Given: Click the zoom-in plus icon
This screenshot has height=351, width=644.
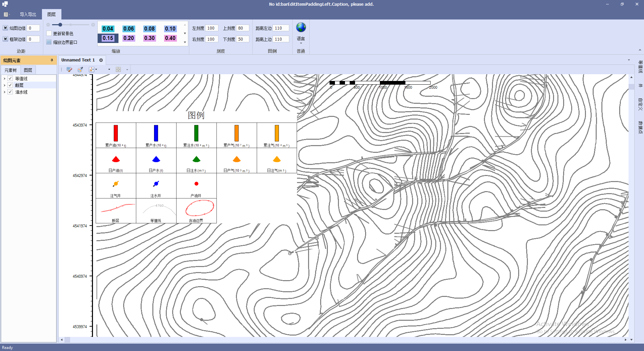Looking at the screenshot, I should click(x=93, y=25).
